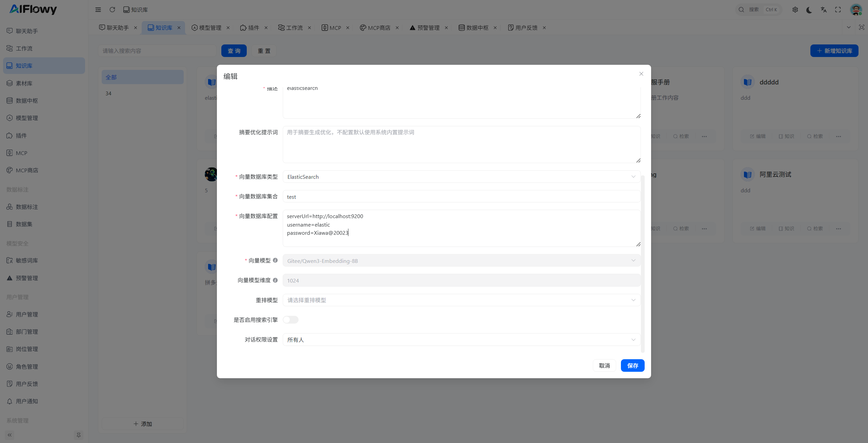Screen dimensions: 868x443
Task: Switch to dark mode moon icon
Action: (809, 10)
